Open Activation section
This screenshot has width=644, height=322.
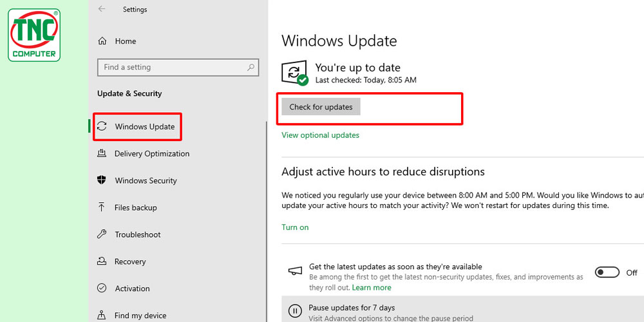click(x=132, y=289)
